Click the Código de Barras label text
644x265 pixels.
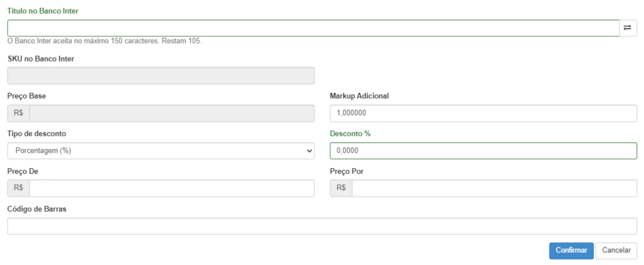click(37, 209)
